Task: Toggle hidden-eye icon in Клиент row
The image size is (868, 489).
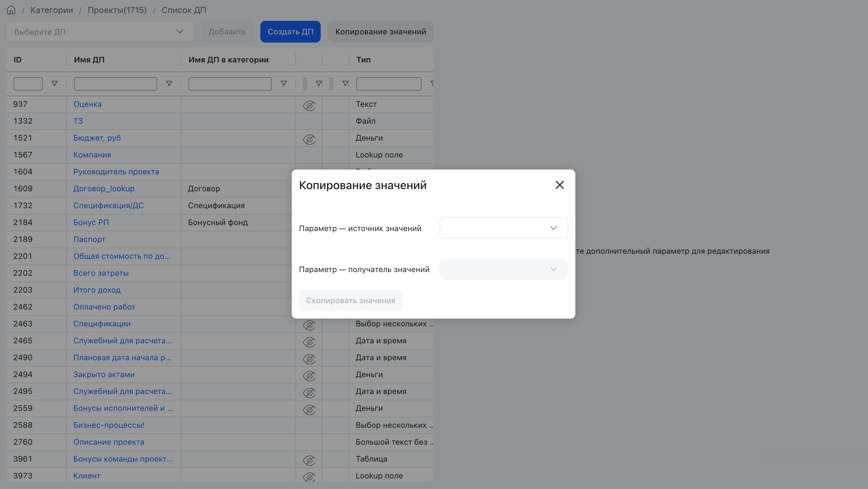Action: [x=309, y=477]
